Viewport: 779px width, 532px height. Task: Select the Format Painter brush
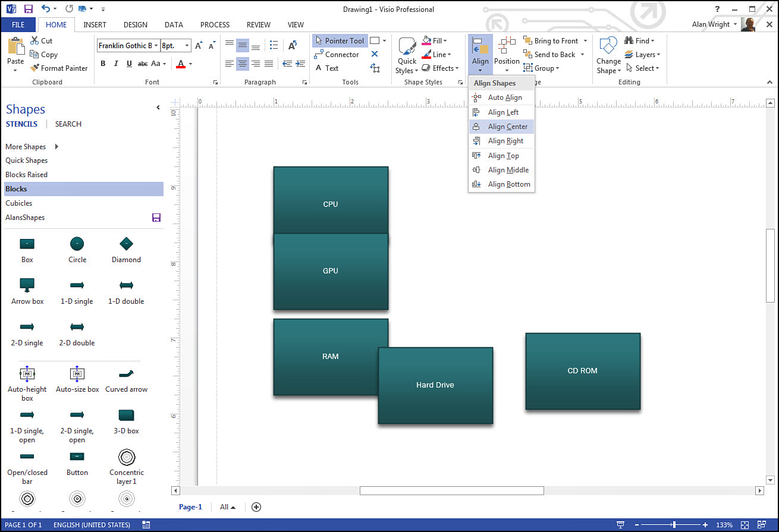34,68
